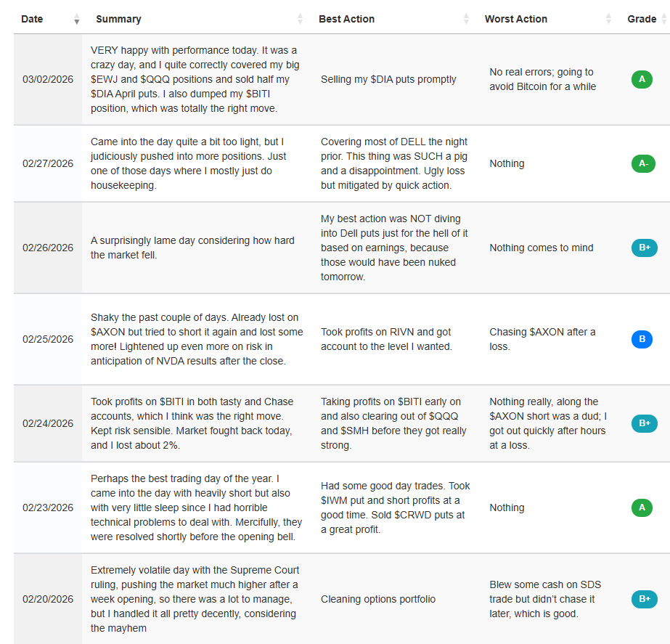Screen dimensions: 670x644
Task: Click sort arrows in Worst Action header
Action: (608, 20)
